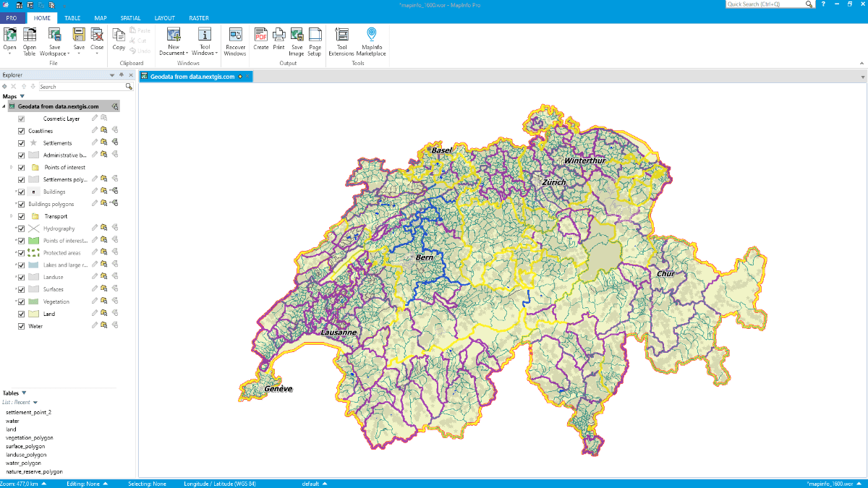The image size is (868, 488).
Task: Expand the Transport folder
Action: (x=11, y=215)
